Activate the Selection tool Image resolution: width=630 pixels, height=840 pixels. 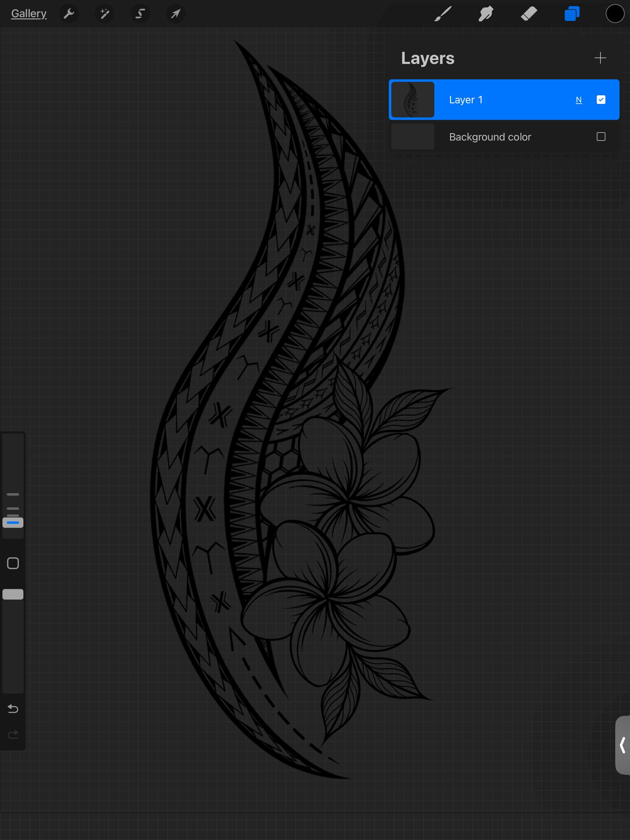point(140,14)
